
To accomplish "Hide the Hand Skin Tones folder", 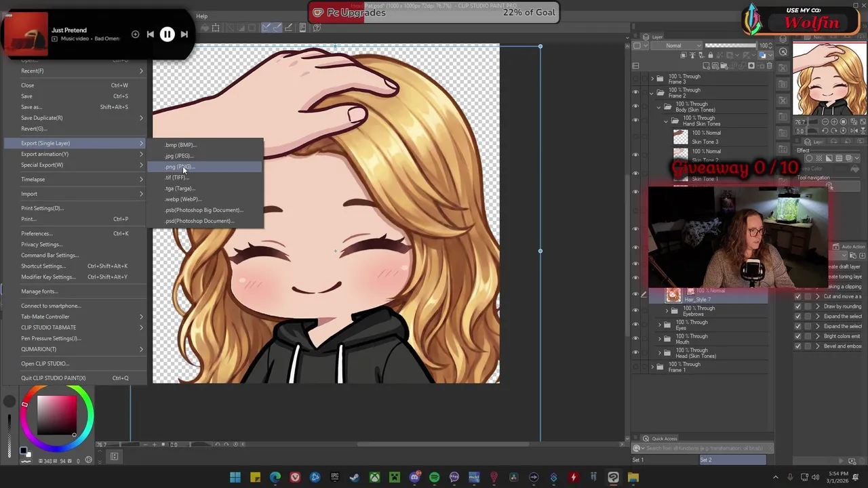I will (x=635, y=121).
